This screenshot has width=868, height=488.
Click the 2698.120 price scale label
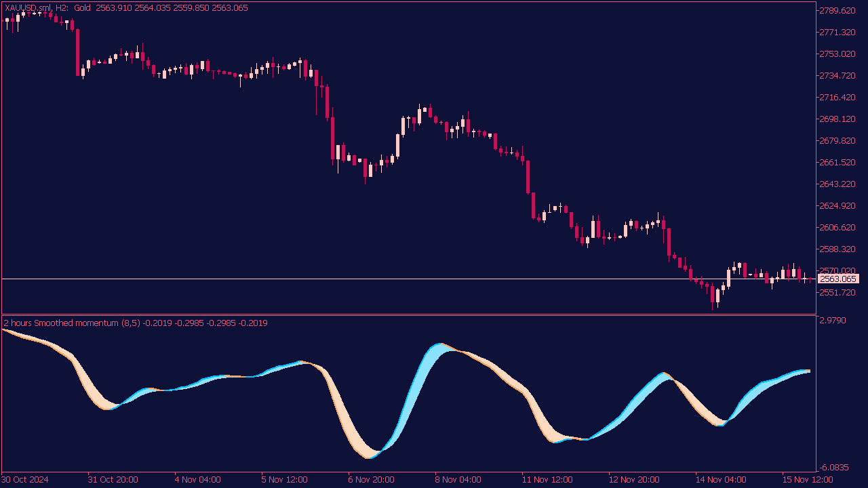coord(837,119)
